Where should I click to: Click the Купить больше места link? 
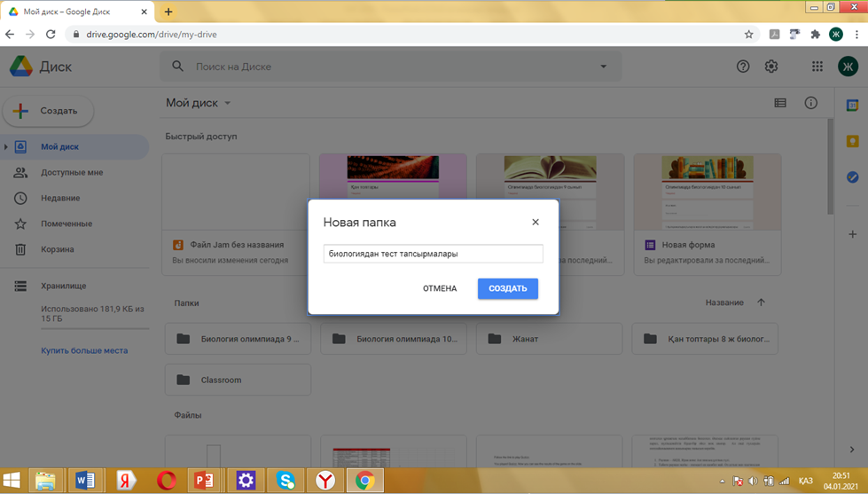click(84, 350)
